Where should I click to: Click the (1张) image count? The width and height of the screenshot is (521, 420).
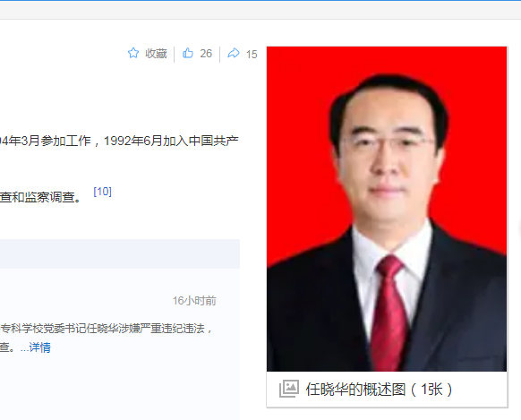(x=431, y=389)
